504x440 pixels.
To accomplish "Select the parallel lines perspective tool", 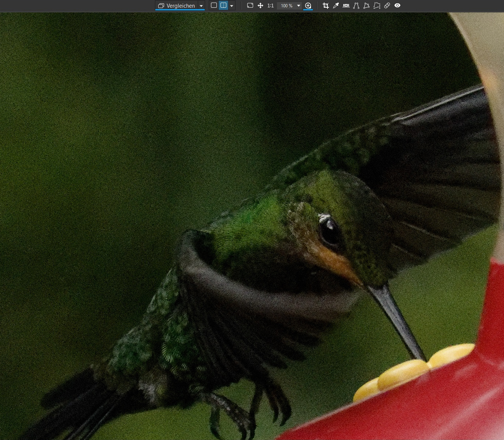I will (356, 5).
